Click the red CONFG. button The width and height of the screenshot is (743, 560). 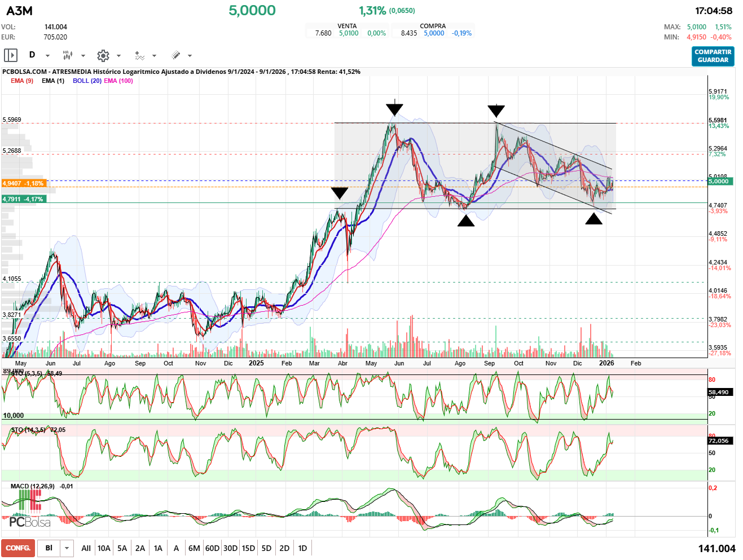pos(18,548)
